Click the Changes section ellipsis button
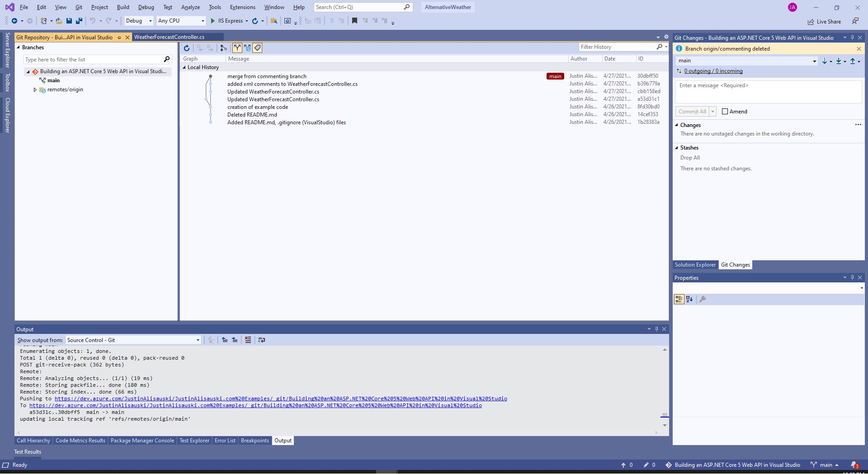868x474 pixels. pyautogui.click(x=858, y=125)
